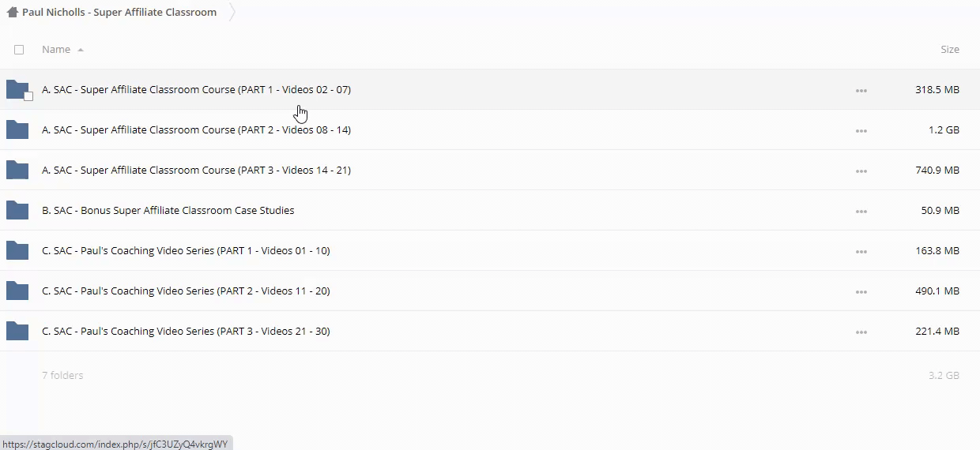Screen dimensions: 980x450
Task: Sort files by Name column
Action: 56,49
